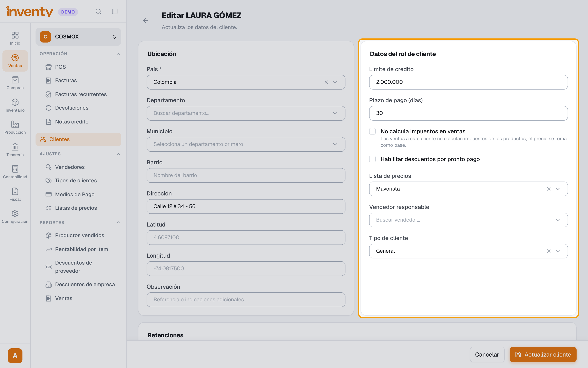Open the Vendedor responsable dropdown
The width and height of the screenshot is (588, 368).
click(x=468, y=220)
